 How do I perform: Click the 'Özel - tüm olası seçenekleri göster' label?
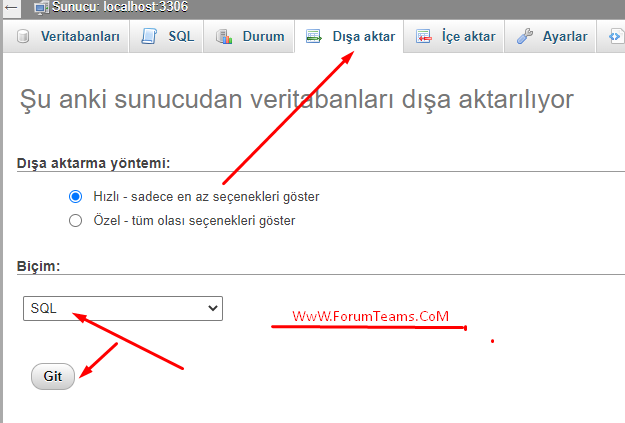[194, 220]
